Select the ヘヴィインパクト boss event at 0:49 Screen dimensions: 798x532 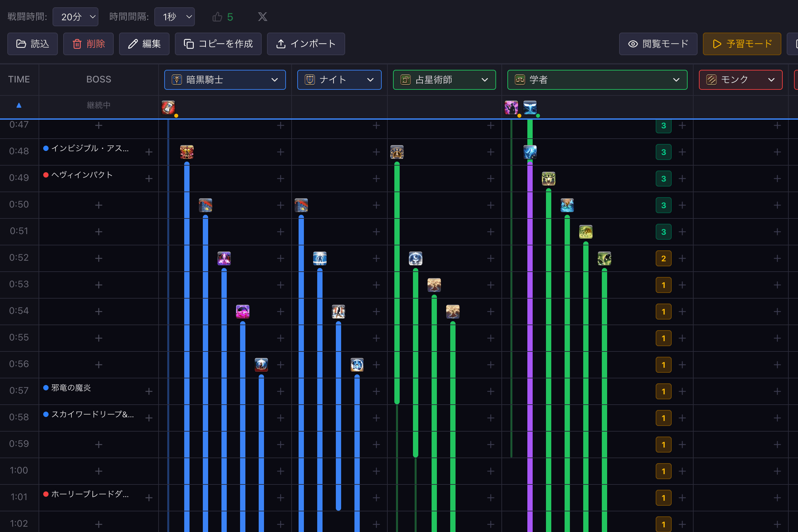pos(82,175)
